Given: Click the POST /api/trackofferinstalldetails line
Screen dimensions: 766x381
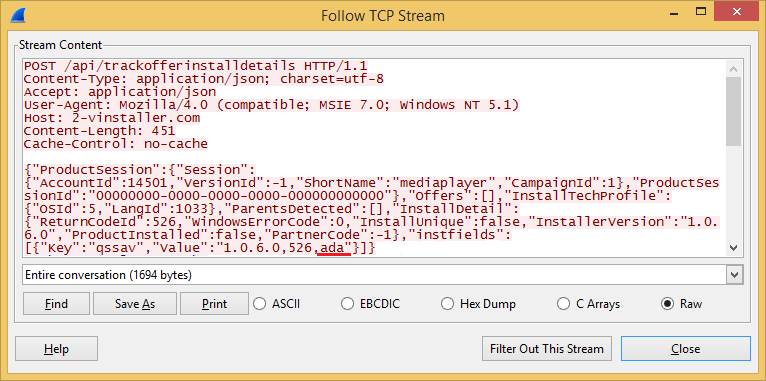Looking at the screenshot, I should (195, 65).
